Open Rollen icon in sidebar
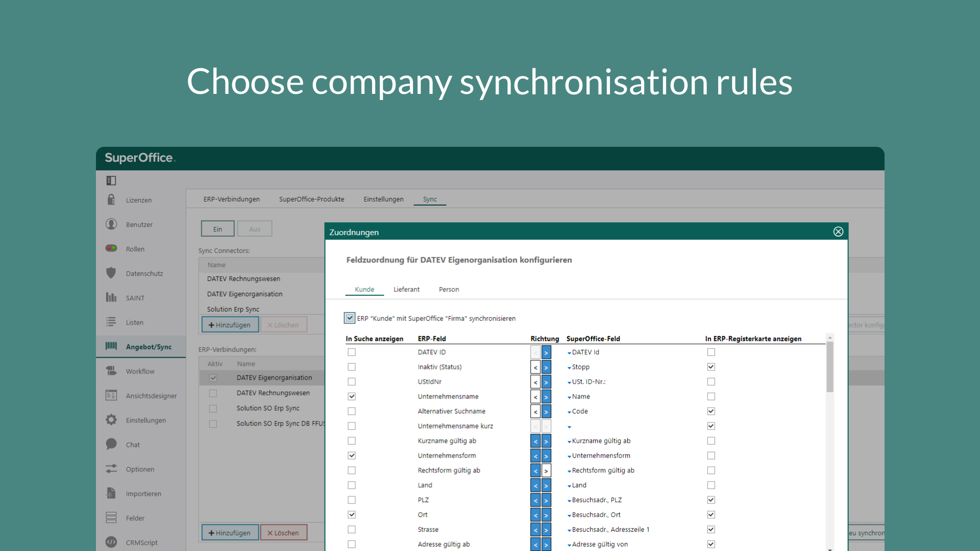Screen dimensions: 980x551 [111, 248]
